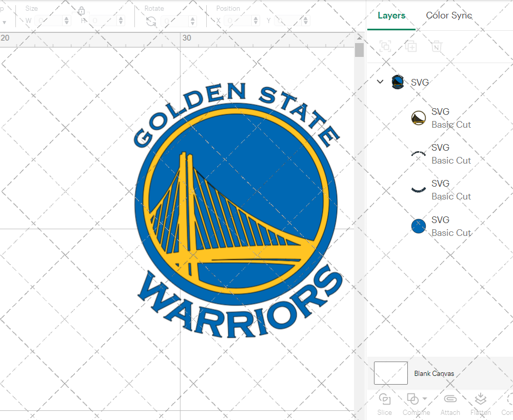The height and width of the screenshot is (420, 513).
Task: Click the Attach paperclip icon
Action: click(x=450, y=399)
